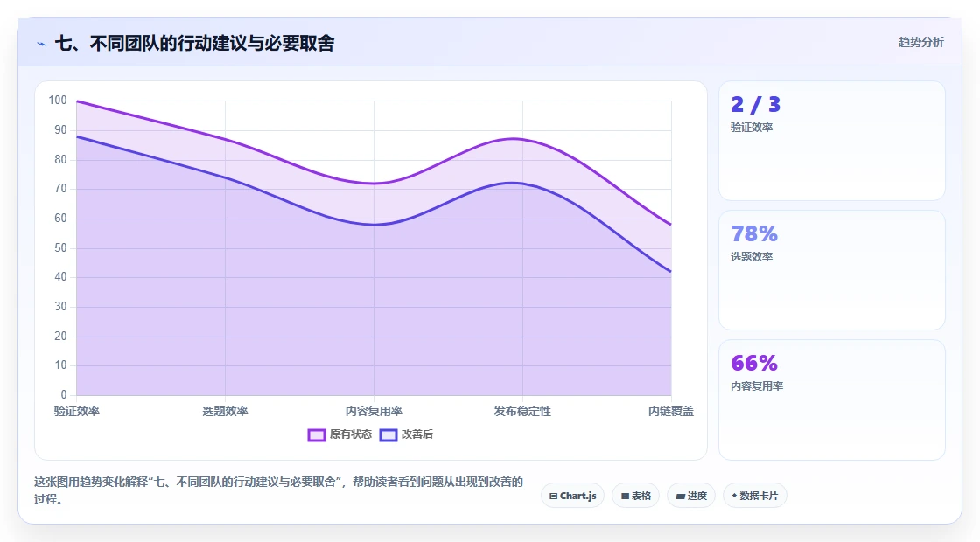Click the 进度 tag chip
This screenshot has width=980, height=542.
click(x=690, y=496)
